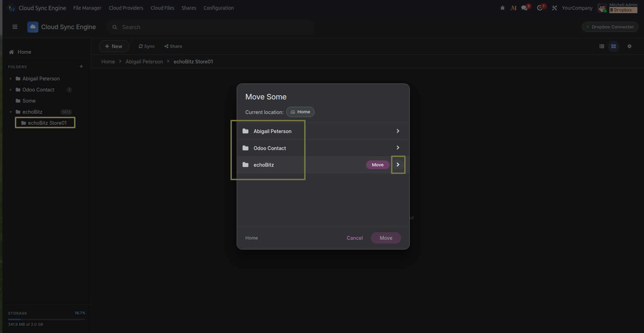This screenshot has width=644, height=333.
Task: Click the New button
Action: (x=114, y=46)
